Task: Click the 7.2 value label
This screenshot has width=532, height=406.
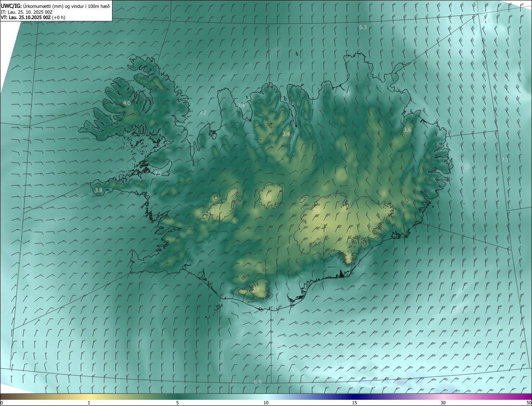Action: (x=203, y=113)
